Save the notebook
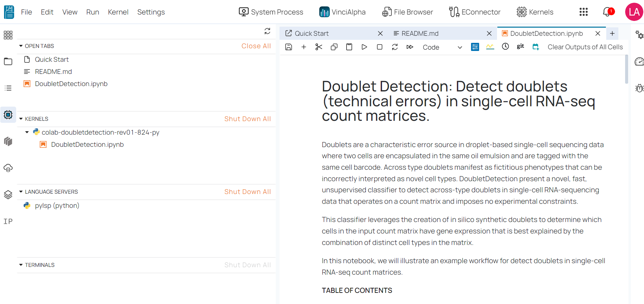The height and width of the screenshot is (304, 644). (289, 47)
